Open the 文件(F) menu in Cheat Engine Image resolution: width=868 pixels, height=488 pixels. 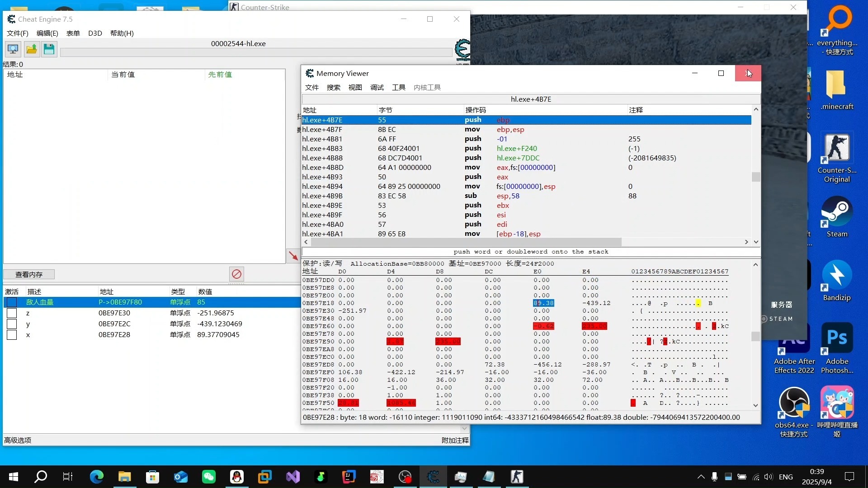tap(18, 33)
